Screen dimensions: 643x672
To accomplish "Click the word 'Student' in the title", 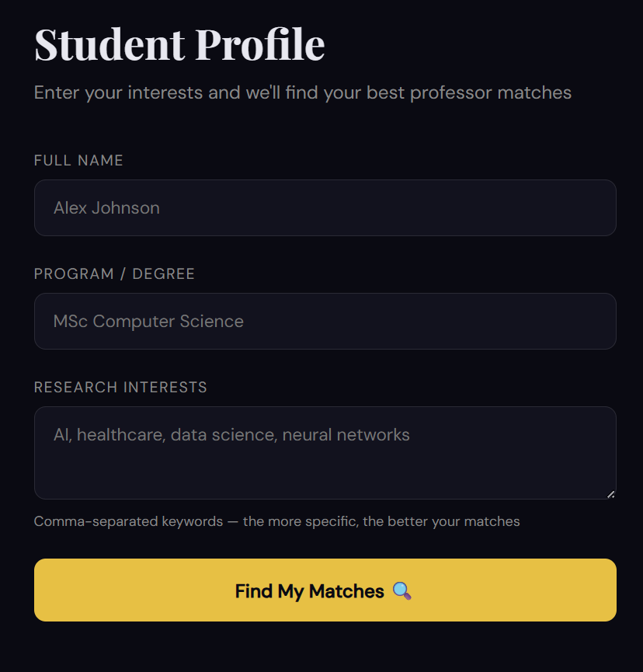I will coord(109,44).
